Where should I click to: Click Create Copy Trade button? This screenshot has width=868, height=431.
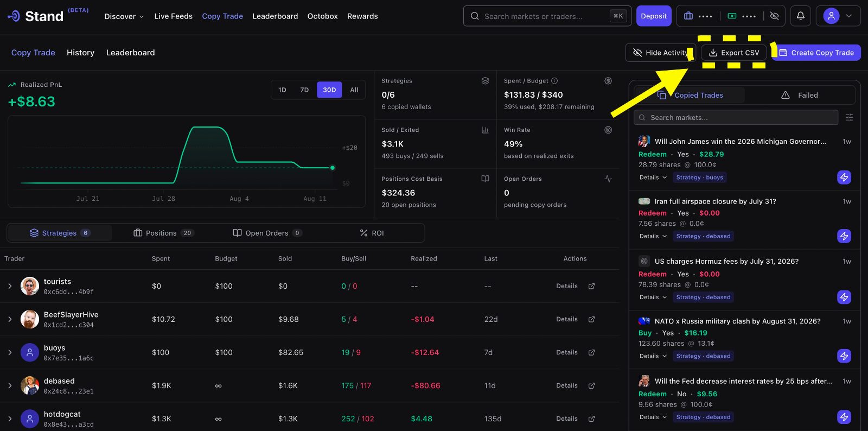tap(816, 53)
